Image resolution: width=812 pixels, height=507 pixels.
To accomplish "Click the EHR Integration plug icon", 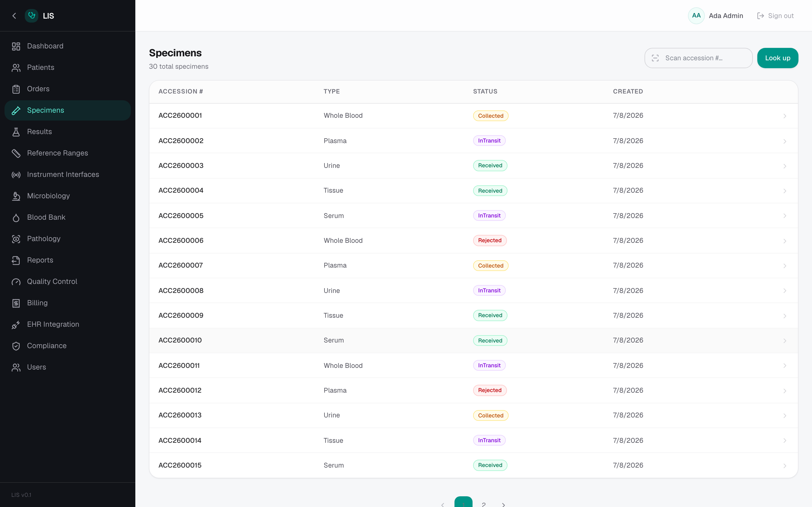I will 16,324.
